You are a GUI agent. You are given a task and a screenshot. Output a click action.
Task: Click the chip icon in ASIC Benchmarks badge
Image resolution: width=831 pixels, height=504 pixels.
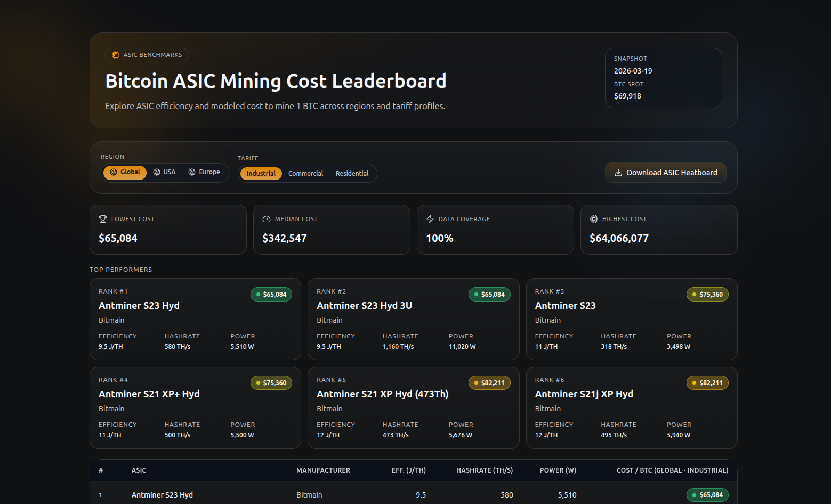point(115,54)
